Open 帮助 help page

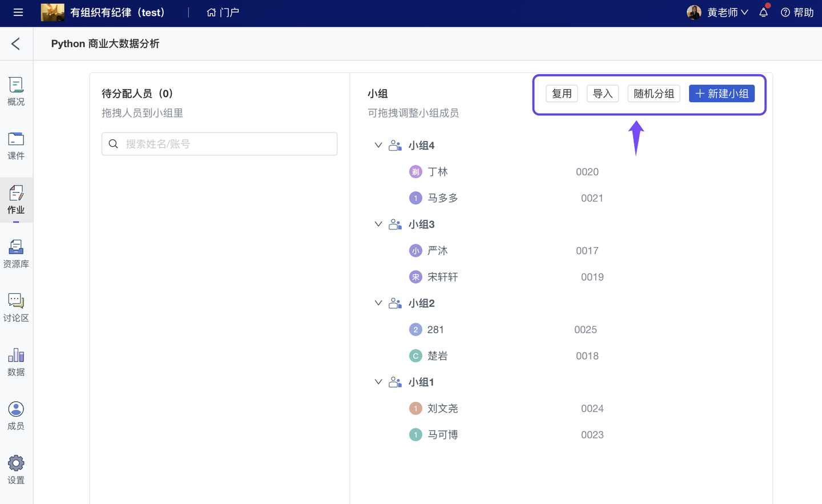coord(797,13)
